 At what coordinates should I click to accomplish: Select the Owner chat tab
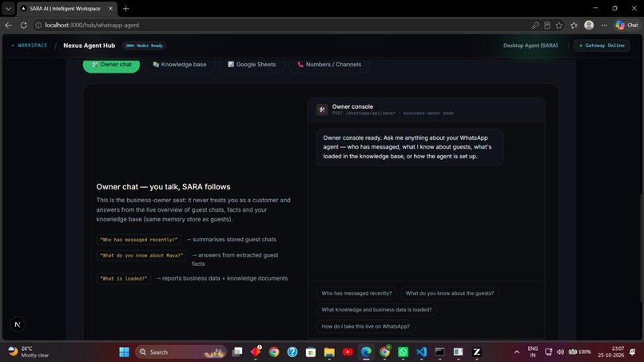click(x=111, y=65)
